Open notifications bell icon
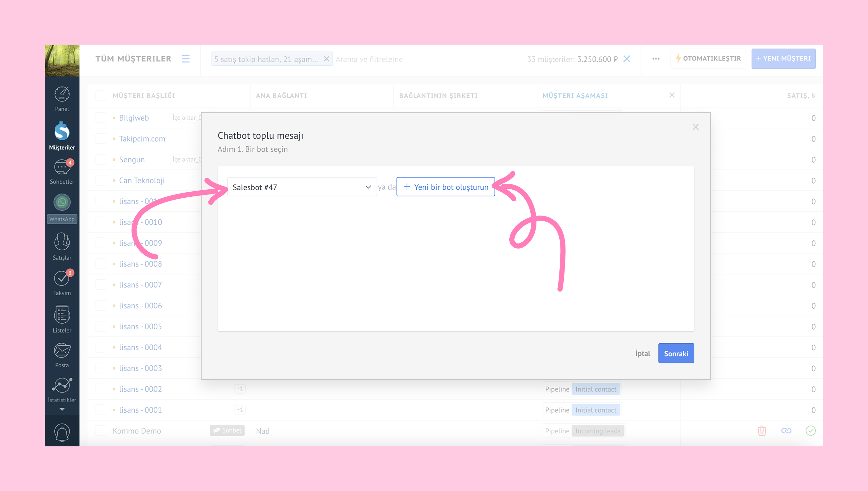Viewport: 868px width, 491px height. (62, 432)
